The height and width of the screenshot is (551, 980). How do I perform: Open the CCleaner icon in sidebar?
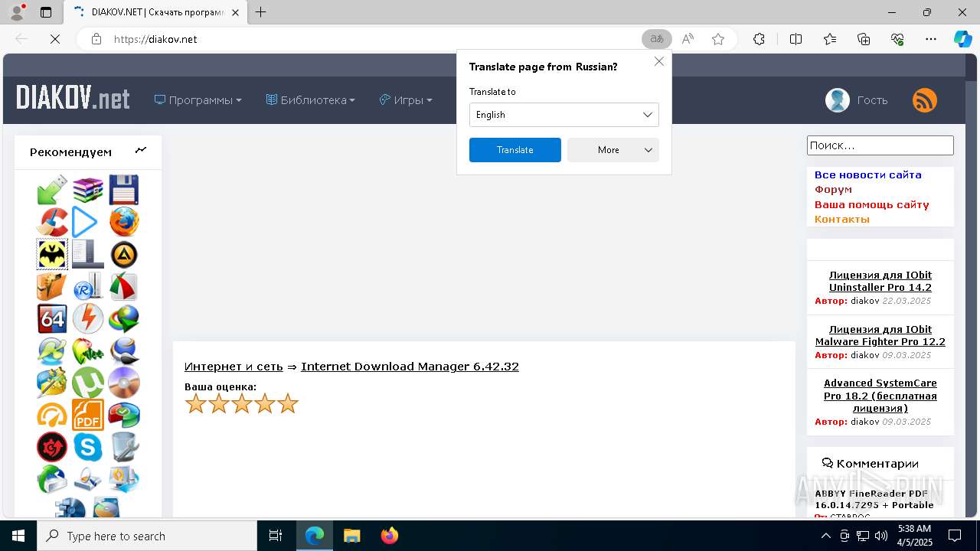pos(52,223)
